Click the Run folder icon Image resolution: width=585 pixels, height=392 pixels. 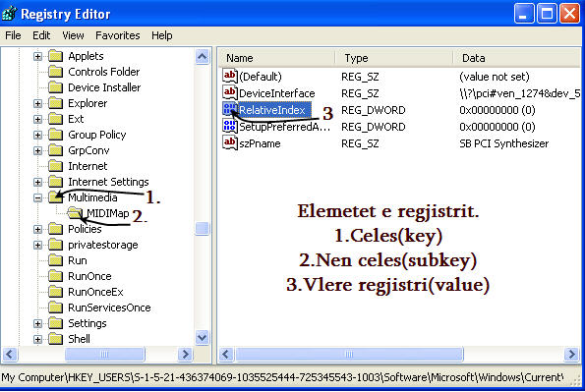click(56, 260)
